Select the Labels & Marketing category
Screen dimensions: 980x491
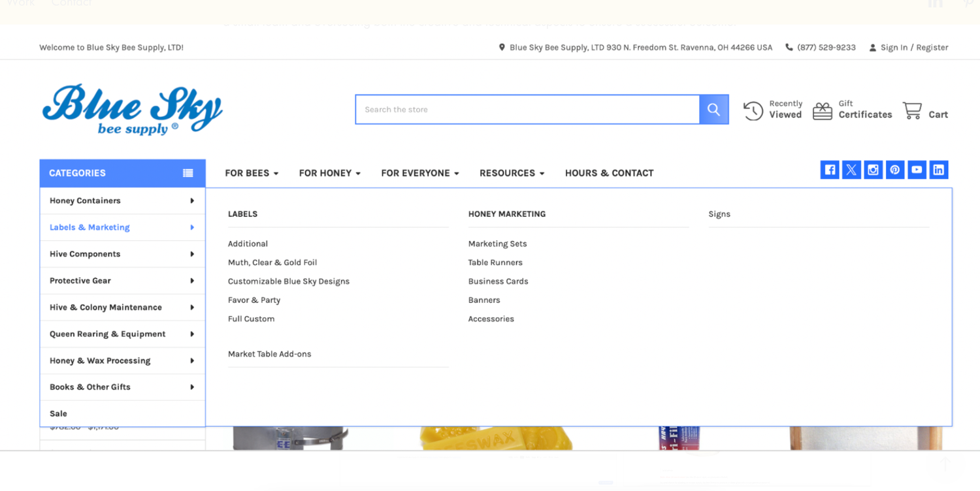tap(90, 227)
